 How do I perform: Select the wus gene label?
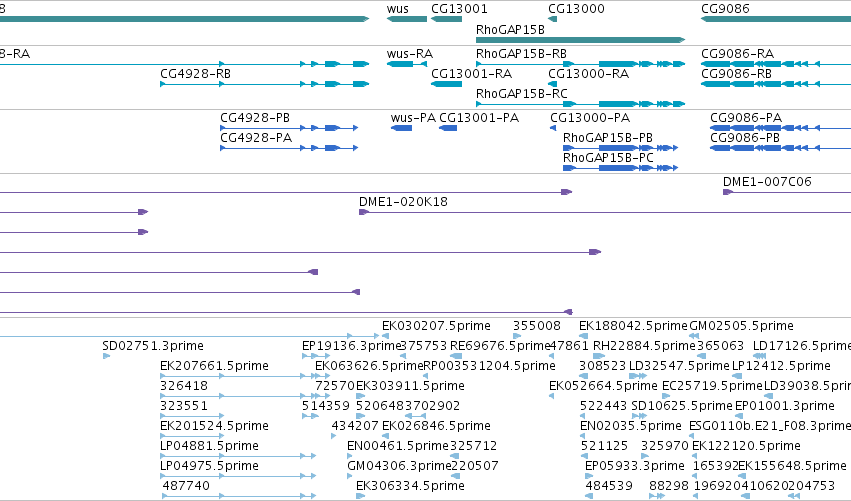click(398, 9)
